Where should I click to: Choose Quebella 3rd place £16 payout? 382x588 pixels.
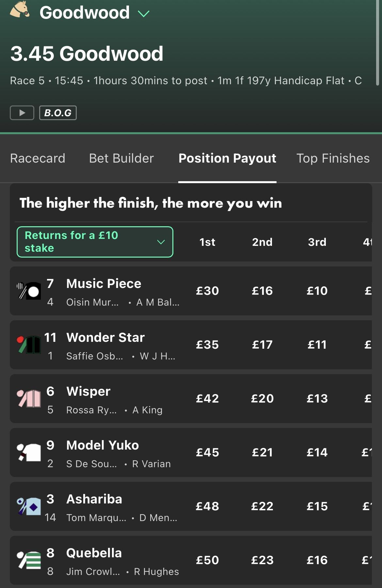pyautogui.click(x=317, y=560)
